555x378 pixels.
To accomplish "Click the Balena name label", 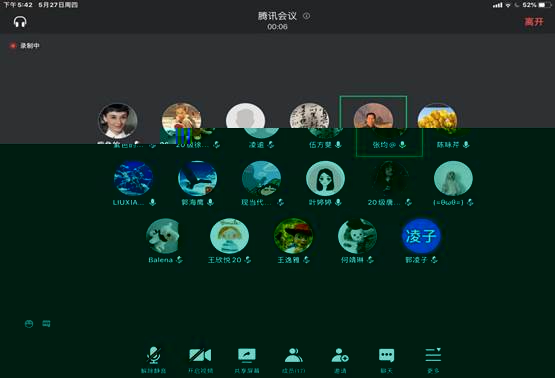I will point(160,260).
